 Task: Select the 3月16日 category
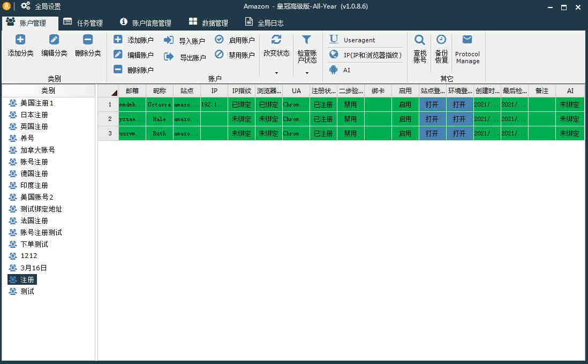click(28, 268)
